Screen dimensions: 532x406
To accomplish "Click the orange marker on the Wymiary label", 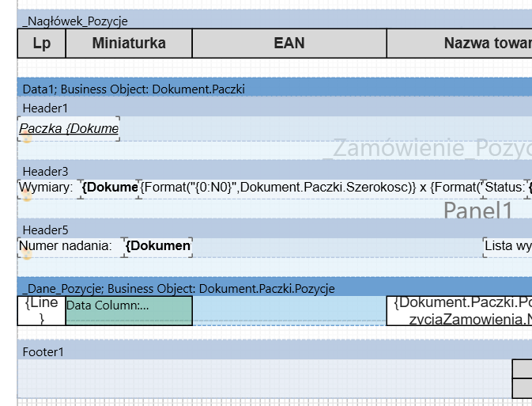I will pos(26,196).
